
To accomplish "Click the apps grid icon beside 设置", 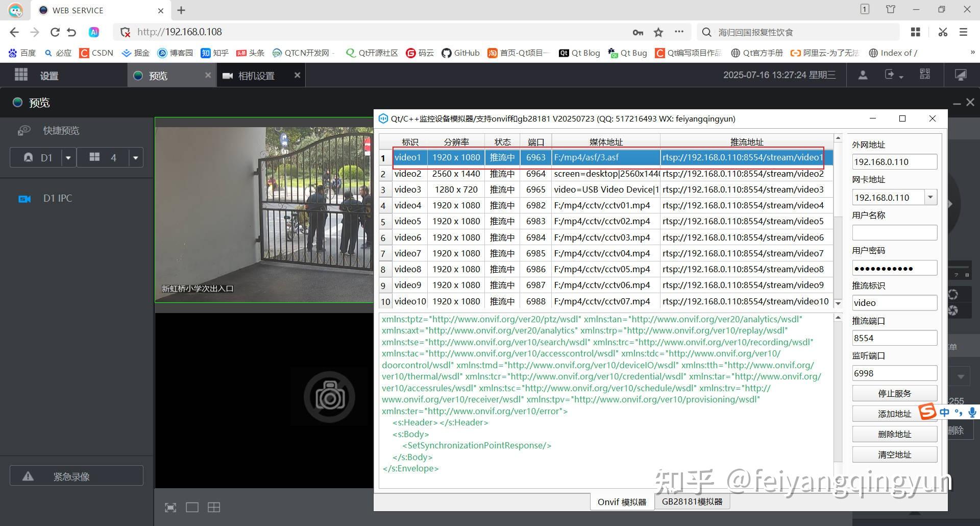I will [x=21, y=75].
